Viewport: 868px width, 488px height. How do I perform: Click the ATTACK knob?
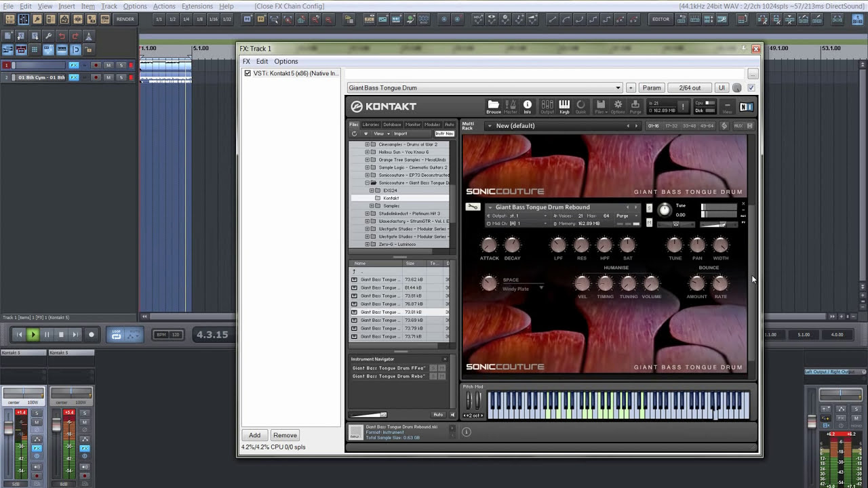tap(489, 244)
